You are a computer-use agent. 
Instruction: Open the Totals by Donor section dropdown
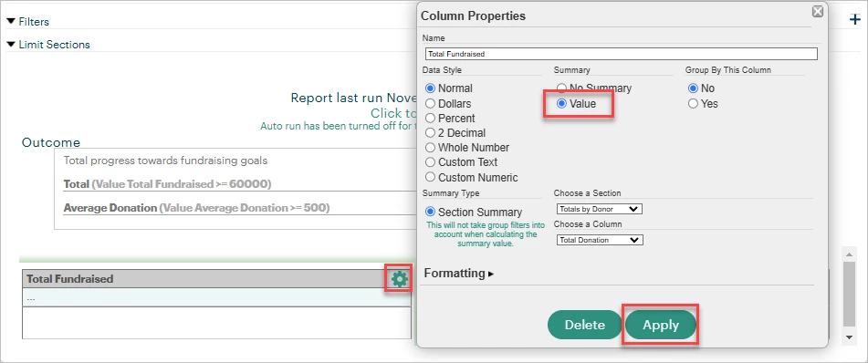[x=599, y=209]
